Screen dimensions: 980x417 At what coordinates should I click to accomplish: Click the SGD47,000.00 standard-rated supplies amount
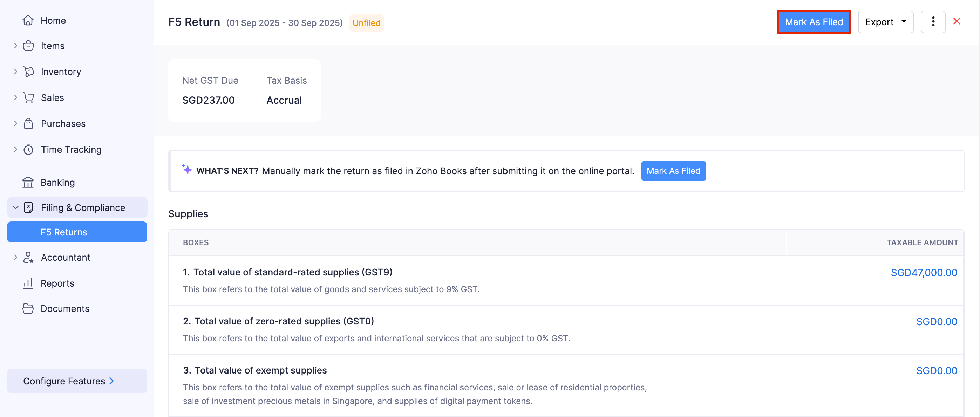point(924,273)
